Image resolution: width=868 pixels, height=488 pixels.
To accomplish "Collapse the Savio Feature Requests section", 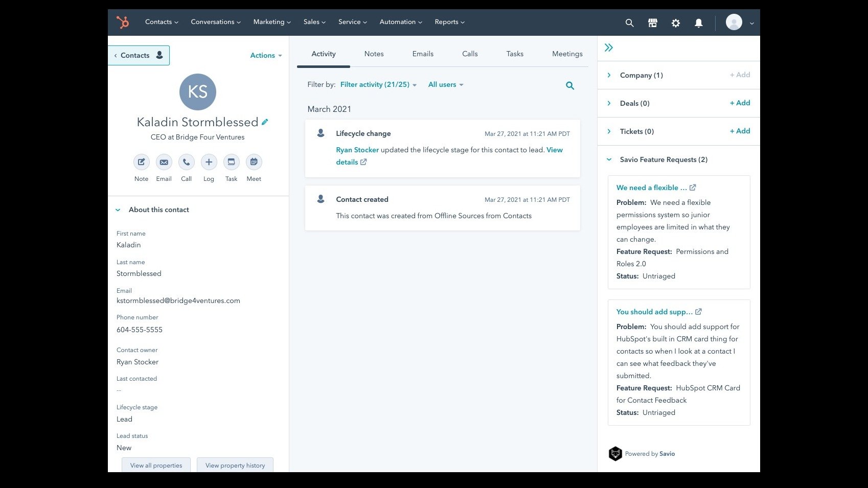I will tap(609, 159).
